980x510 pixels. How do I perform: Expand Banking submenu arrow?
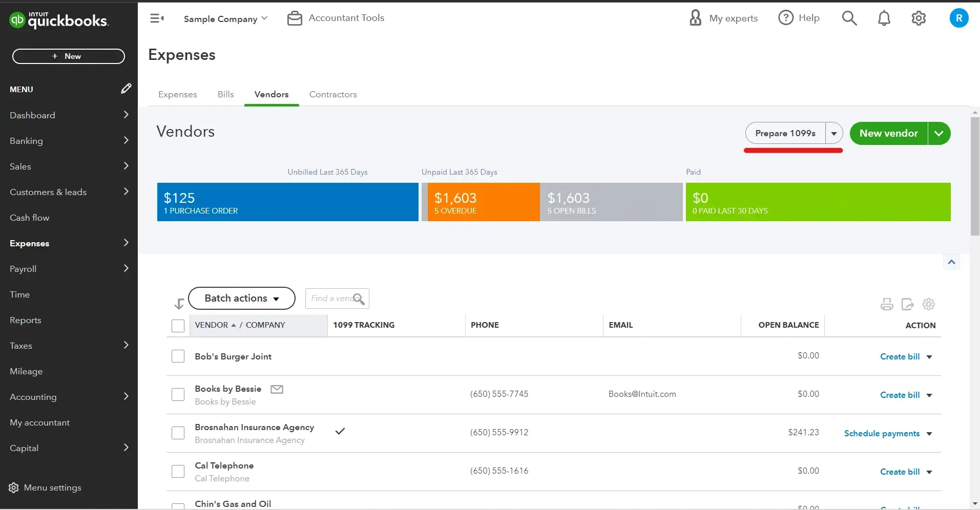point(126,140)
